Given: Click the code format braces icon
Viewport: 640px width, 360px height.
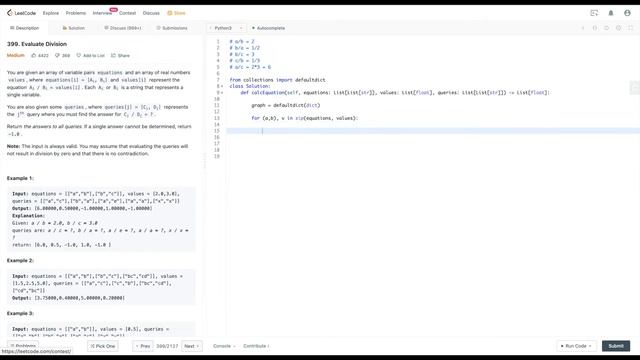Looking at the screenshot, I should pyautogui.click(x=595, y=28).
